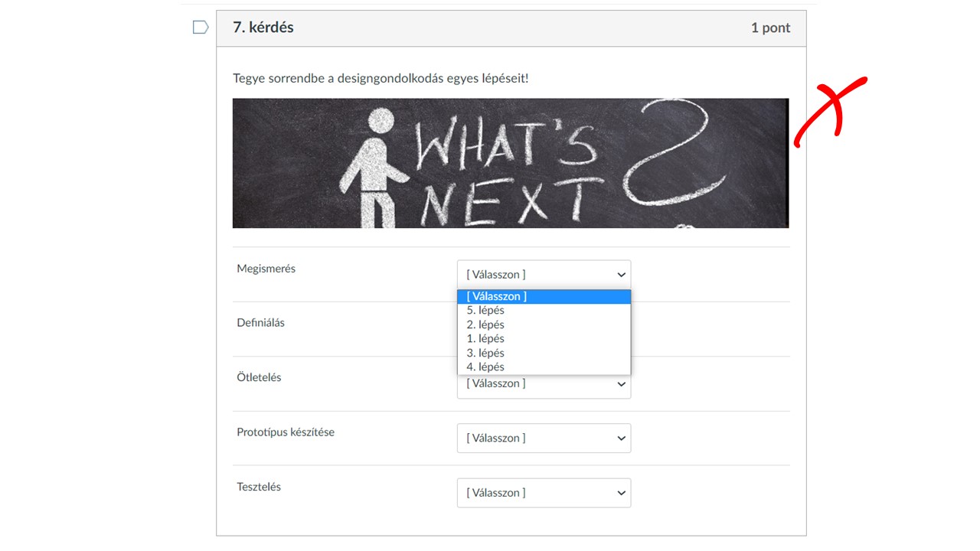Click the Definiálás row label
The image size is (980, 551).
click(x=260, y=323)
